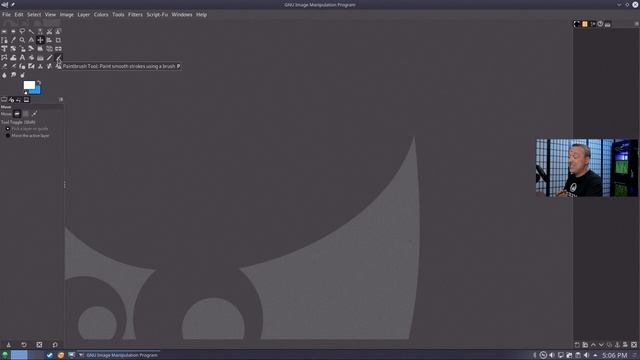The height and width of the screenshot is (360, 640).
Task: Select the Zoom magnifier tool
Action: pos(22,40)
